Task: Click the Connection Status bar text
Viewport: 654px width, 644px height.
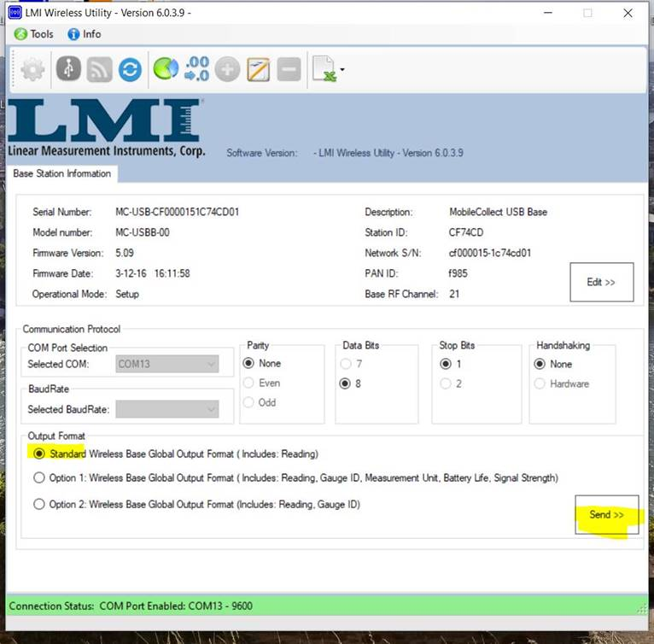Action: point(131,606)
